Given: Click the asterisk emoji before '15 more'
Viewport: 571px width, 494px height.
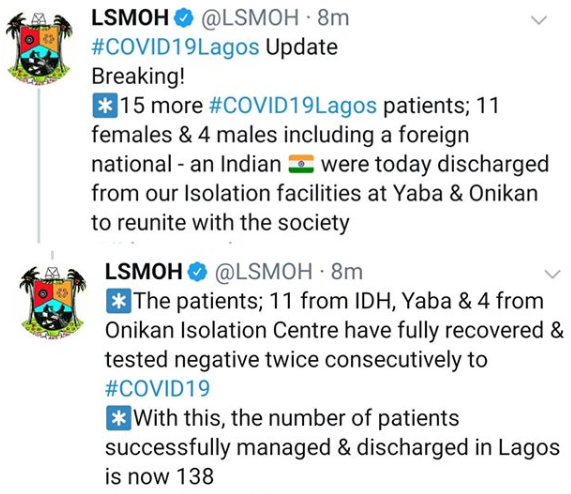Looking at the screenshot, I should click(x=105, y=106).
